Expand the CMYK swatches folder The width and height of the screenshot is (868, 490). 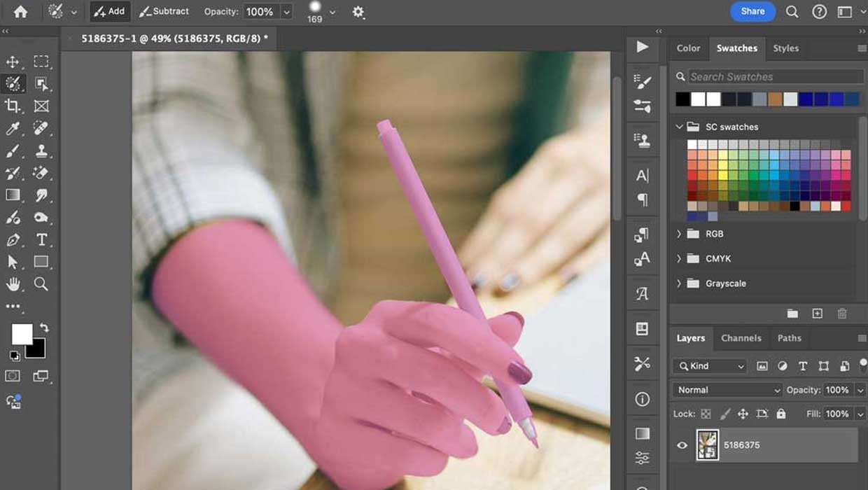(x=679, y=258)
